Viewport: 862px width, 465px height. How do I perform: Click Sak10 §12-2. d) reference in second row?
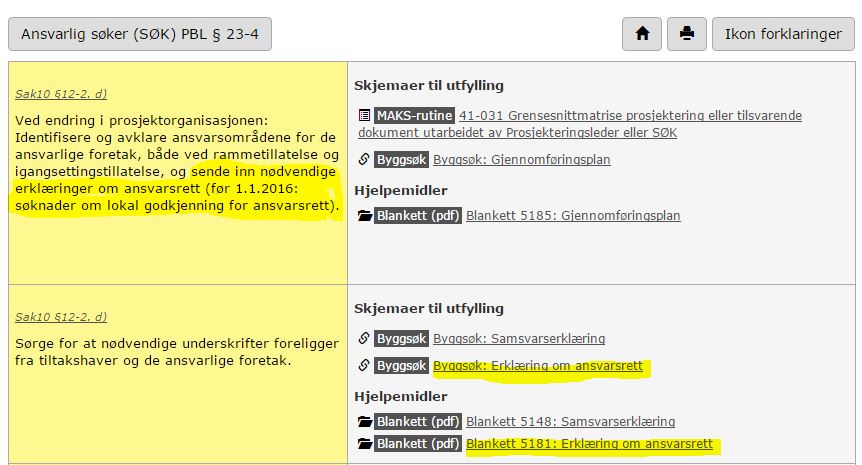pyautogui.click(x=61, y=318)
